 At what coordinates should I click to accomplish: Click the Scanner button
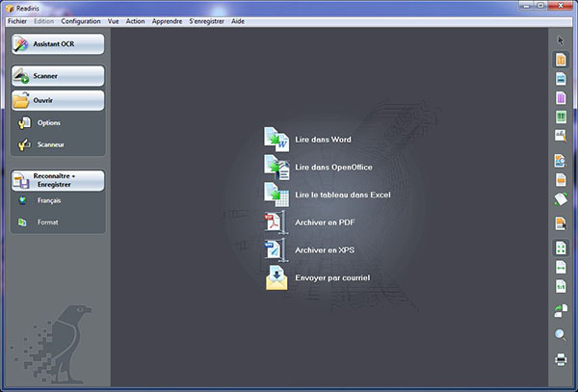click(57, 76)
